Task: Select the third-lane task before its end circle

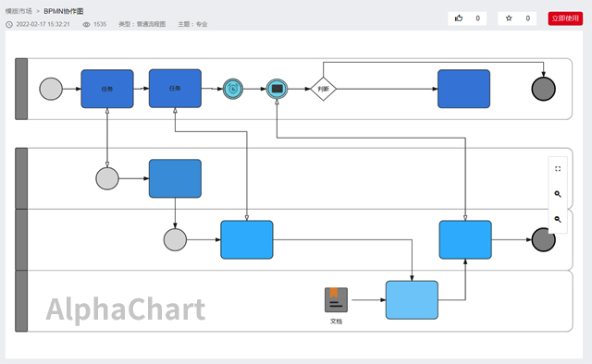Action: pyautogui.click(x=465, y=239)
